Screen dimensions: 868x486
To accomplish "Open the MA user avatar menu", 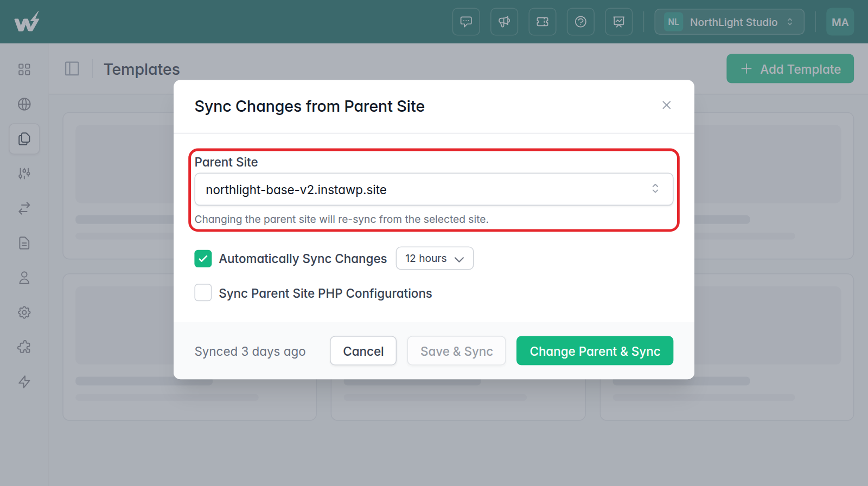I will click(840, 22).
